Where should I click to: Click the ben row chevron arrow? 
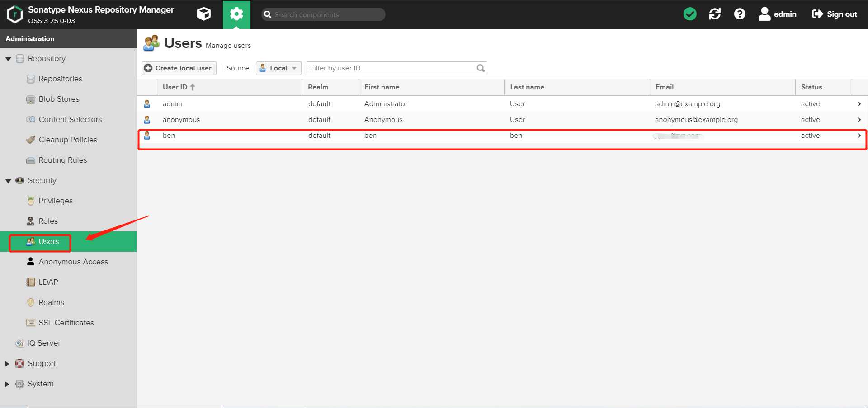[x=859, y=136]
